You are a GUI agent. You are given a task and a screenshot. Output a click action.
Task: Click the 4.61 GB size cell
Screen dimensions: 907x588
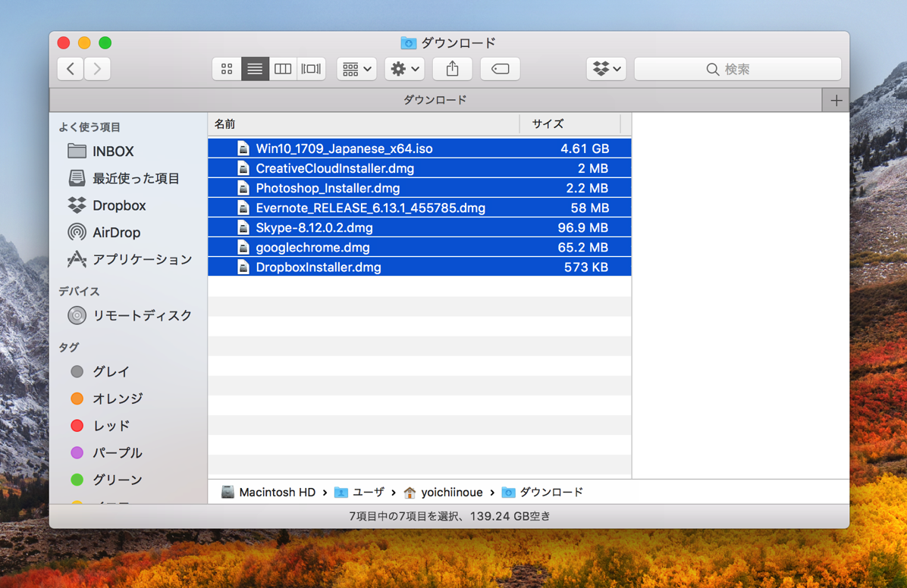(x=584, y=149)
